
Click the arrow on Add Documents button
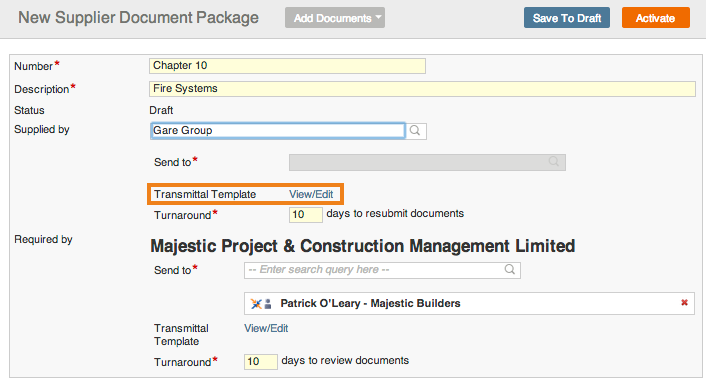(x=378, y=17)
